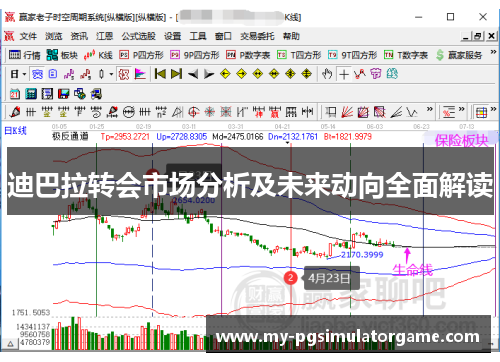Open the 资讯 menu

tap(79, 36)
